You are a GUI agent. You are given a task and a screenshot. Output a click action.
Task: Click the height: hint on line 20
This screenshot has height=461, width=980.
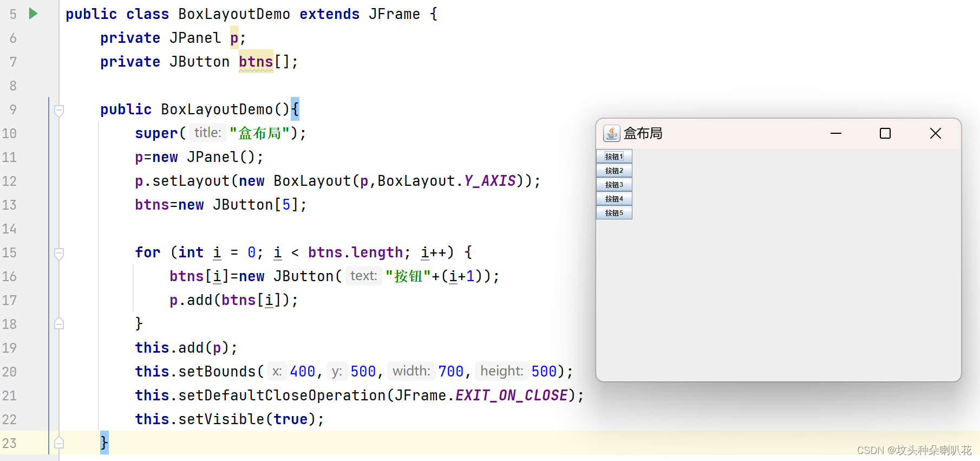tap(502, 371)
